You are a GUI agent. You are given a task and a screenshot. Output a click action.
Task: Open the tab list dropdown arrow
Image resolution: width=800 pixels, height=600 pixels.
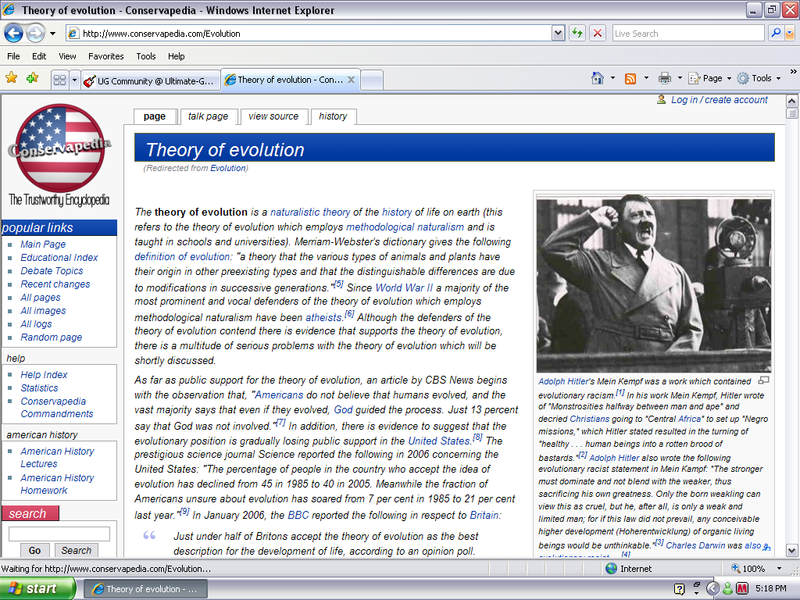74,80
